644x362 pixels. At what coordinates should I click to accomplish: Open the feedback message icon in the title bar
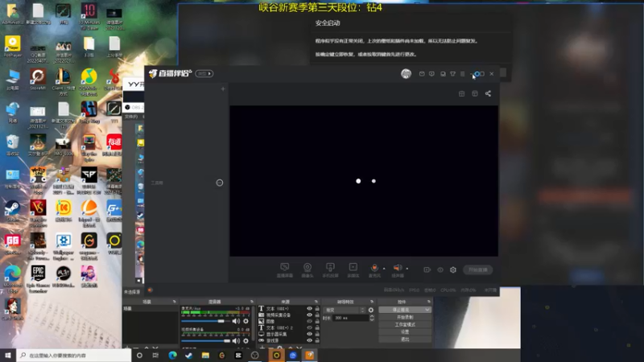(431, 74)
